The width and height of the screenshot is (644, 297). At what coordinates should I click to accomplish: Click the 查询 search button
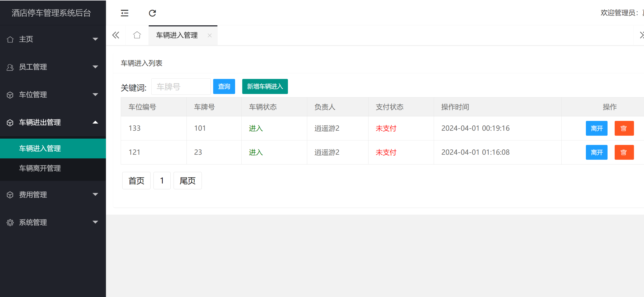pos(224,87)
